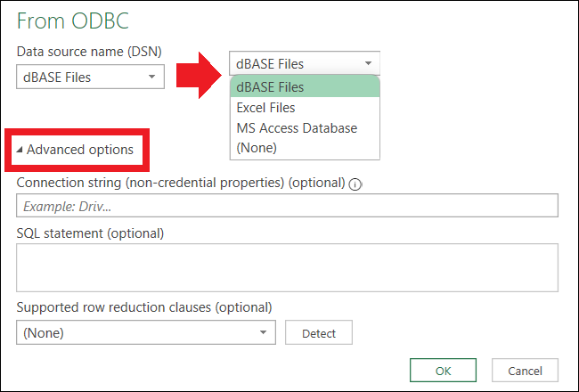This screenshot has width=579, height=392.
Task: Click the "Data source name (DSN)" label
Action: (x=89, y=52)
